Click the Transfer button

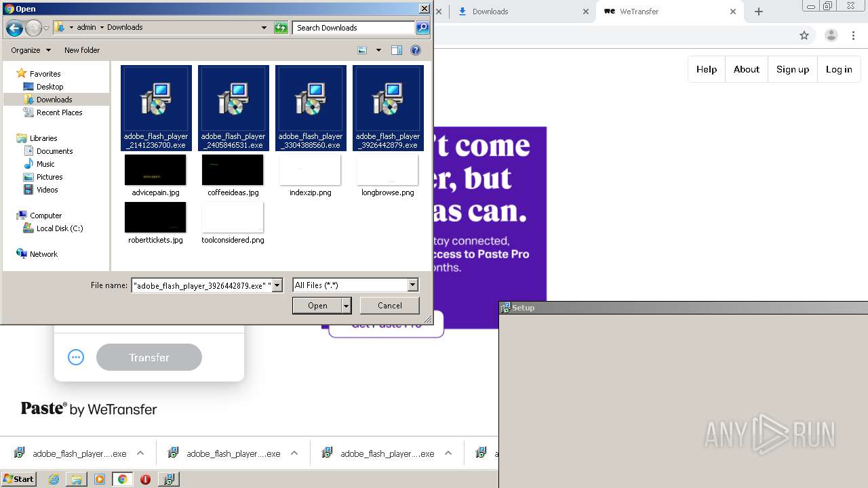[149, 357]
